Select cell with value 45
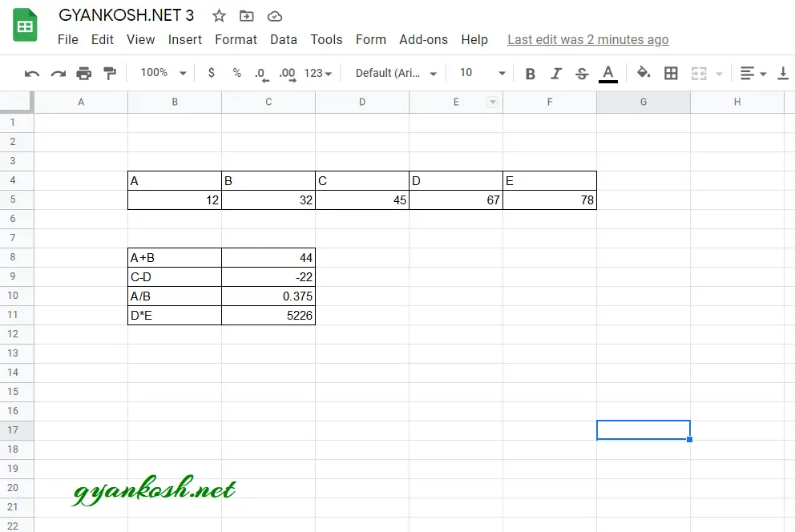Screen dimensions: 795x532 [362, 199]
